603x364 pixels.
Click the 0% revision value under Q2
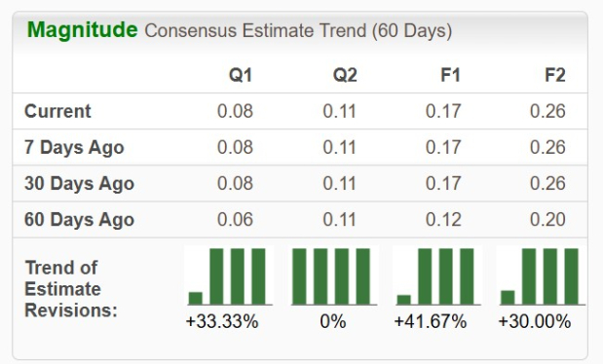coord(333,321)
